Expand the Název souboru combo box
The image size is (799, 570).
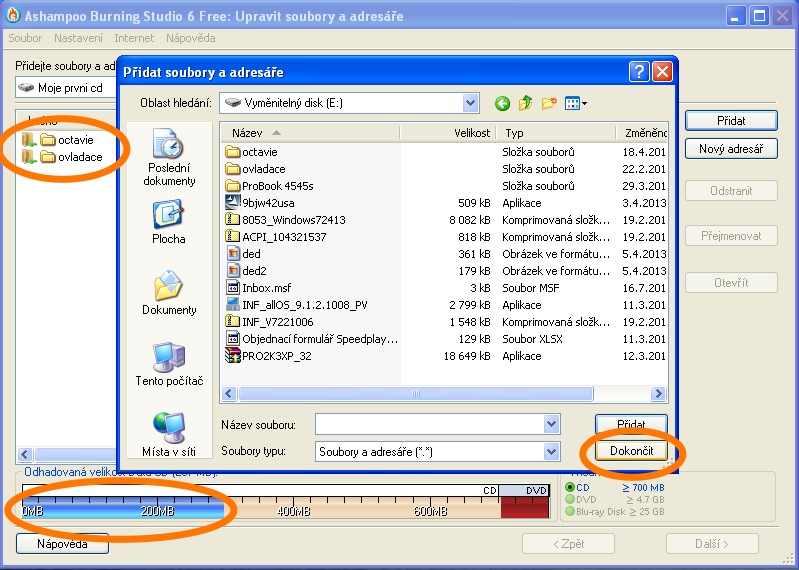point(552,424)
